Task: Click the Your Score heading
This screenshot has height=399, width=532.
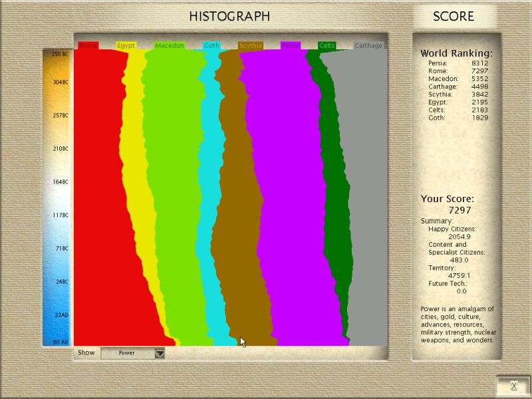Action: pyautogui.click(x=446, y=199)
